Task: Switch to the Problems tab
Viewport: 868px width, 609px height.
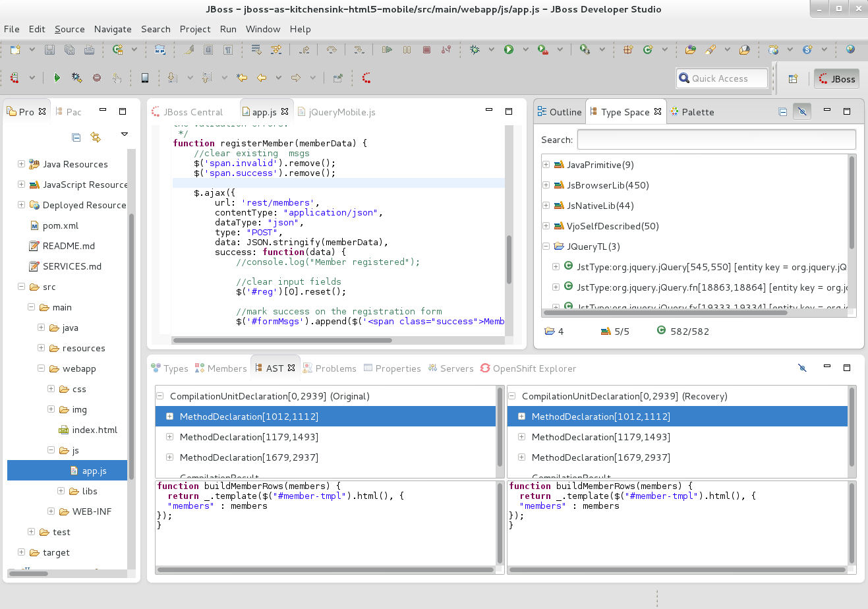Action: click(329, 368)
